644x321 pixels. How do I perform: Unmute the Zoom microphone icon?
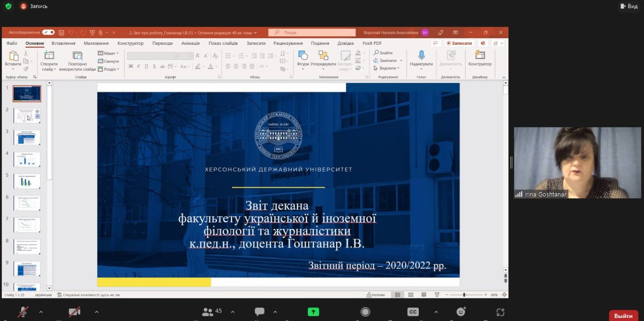coord(23,312)
